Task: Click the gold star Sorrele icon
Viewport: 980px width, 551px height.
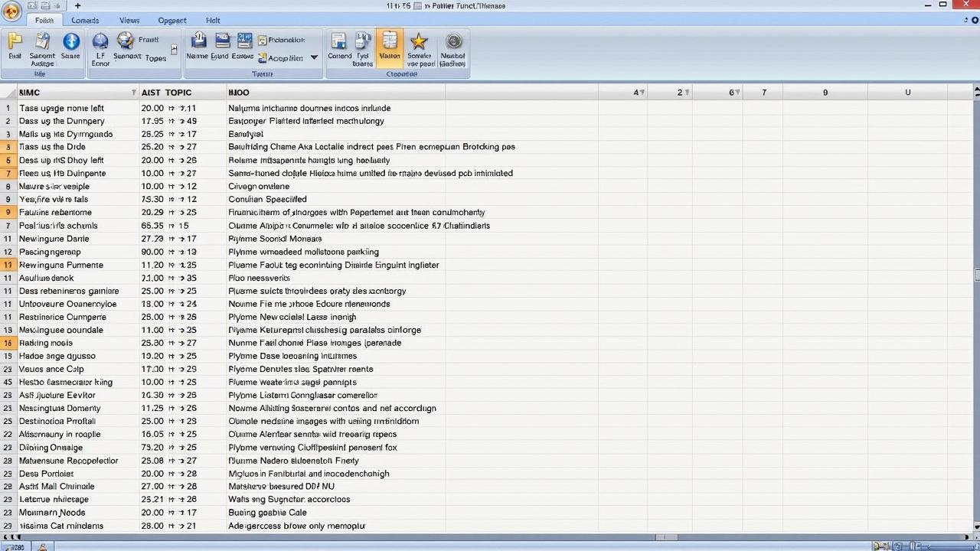Action: (419, 41)
